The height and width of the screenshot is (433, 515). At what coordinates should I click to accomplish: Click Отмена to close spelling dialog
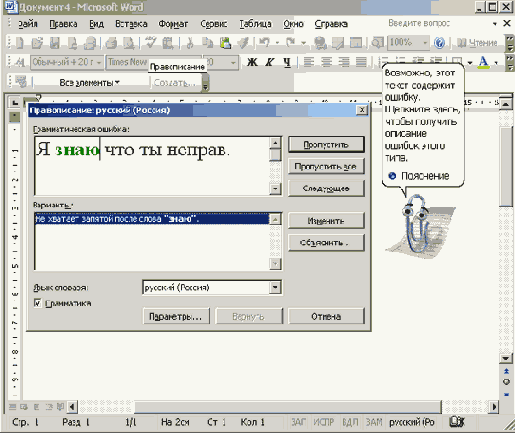(x=326, y=316)
